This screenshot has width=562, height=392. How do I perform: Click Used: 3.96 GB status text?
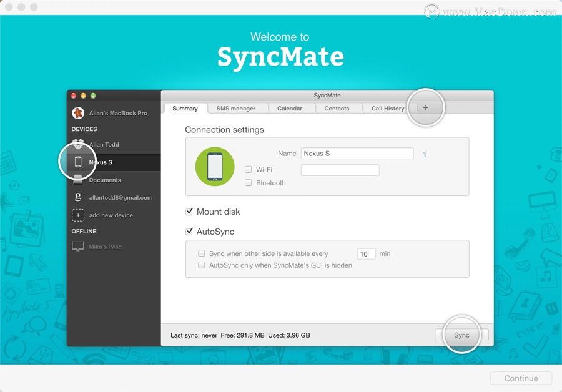click(289, 335)
